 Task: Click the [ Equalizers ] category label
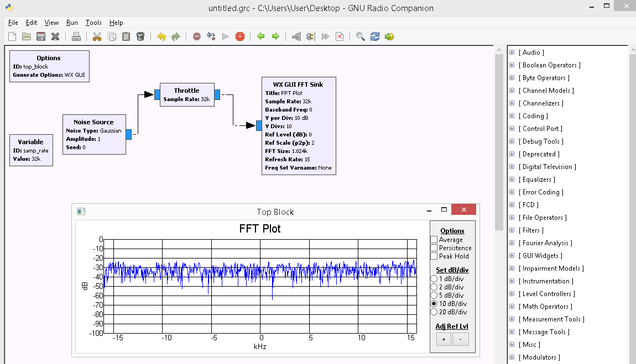(536, 180)
